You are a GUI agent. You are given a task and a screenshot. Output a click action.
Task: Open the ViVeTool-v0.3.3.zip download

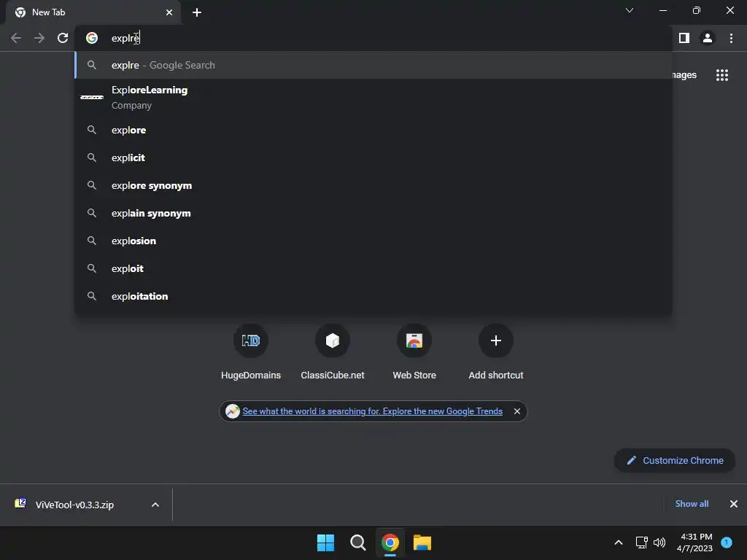pos(74,505)
